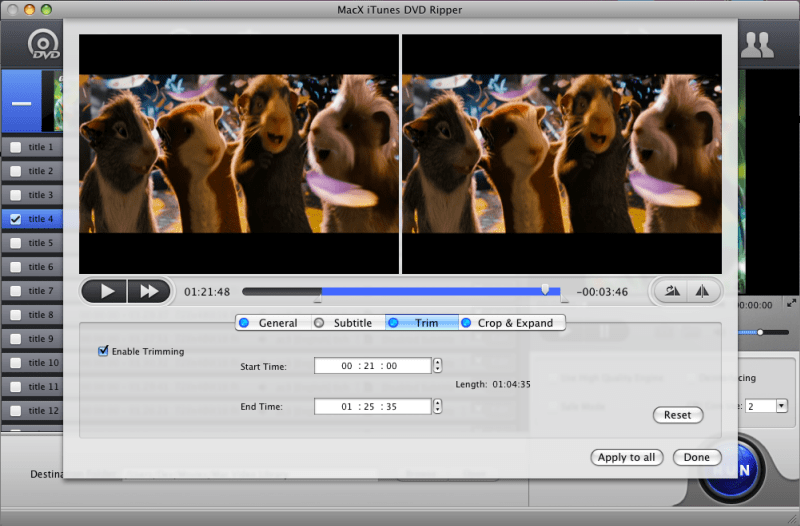Screen dimensions: 800x526
Task: Click the left original video preview
Action: tap(239, 154)
